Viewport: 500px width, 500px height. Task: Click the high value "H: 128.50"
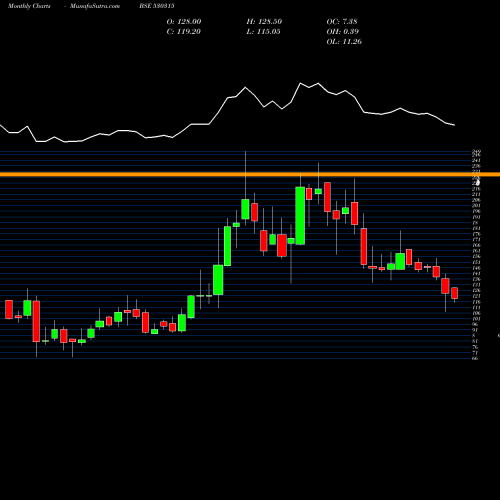point(264,21)
